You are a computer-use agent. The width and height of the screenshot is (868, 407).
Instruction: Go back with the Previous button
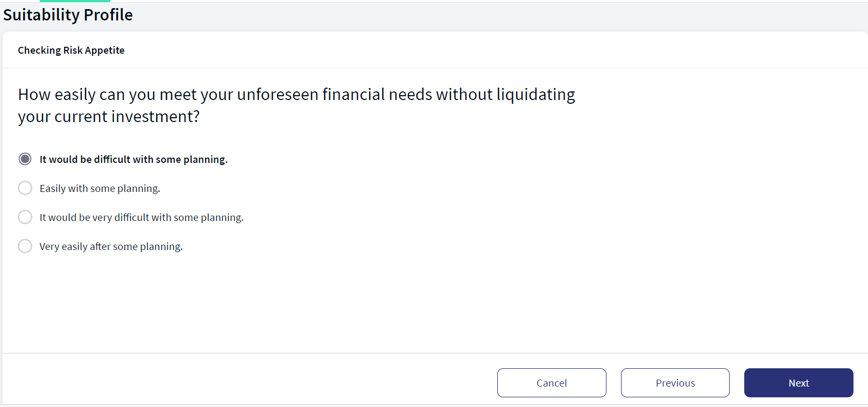pos(675,383)
